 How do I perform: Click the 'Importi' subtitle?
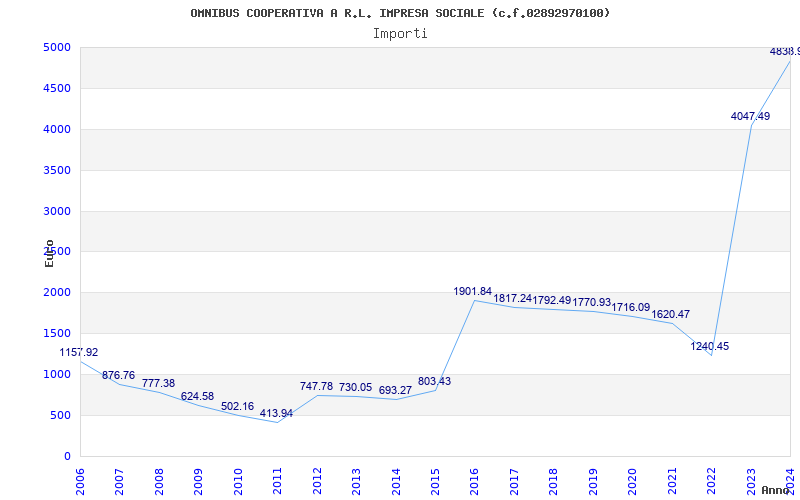tap(400, 34)
